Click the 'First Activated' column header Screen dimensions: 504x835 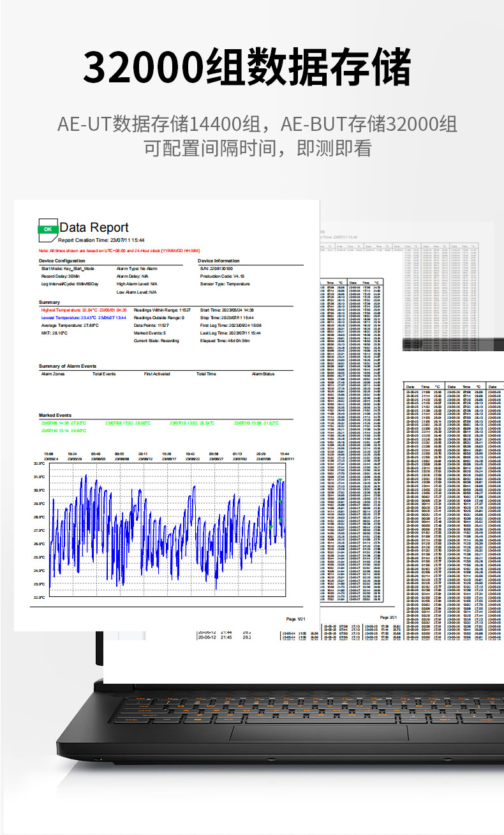tap(157, 374)
